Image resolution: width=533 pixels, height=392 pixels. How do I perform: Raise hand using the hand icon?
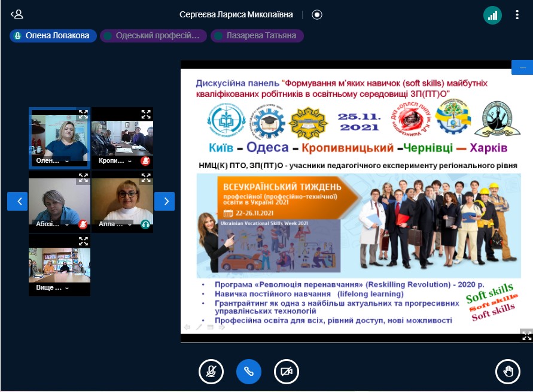click(x=508, y=372)
